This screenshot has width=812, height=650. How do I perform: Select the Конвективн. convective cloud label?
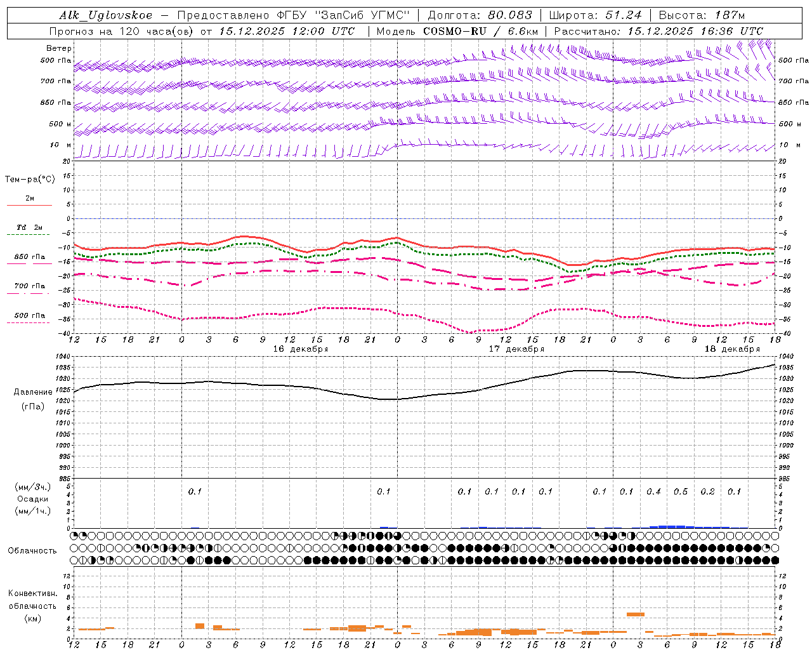[x=32, y=593]
